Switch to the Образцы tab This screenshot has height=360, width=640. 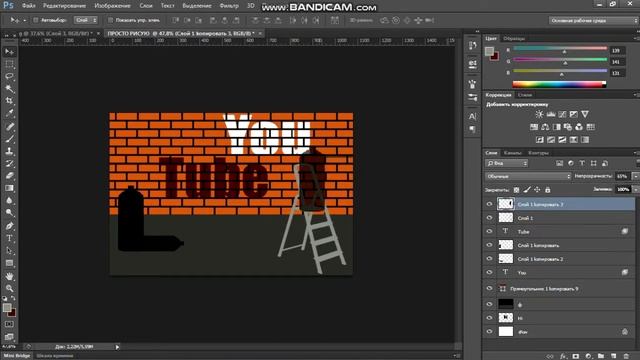[x=514, y=38]
